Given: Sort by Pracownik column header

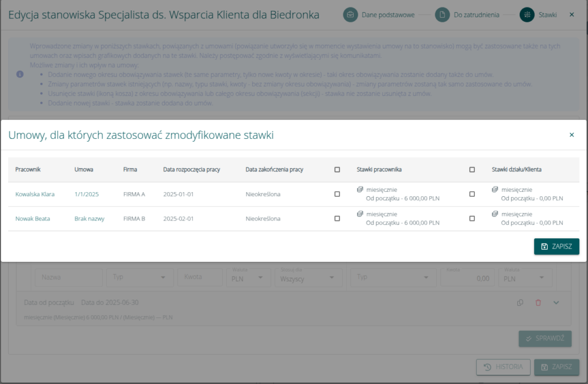Looking at the screenshot, I should (28, 170).
